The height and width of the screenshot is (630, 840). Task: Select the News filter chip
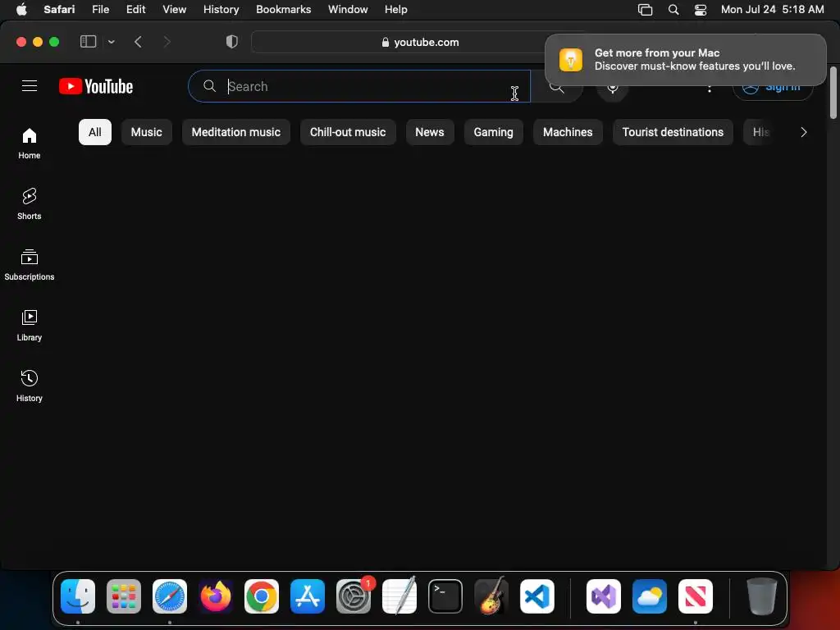[x=430, y=132]
